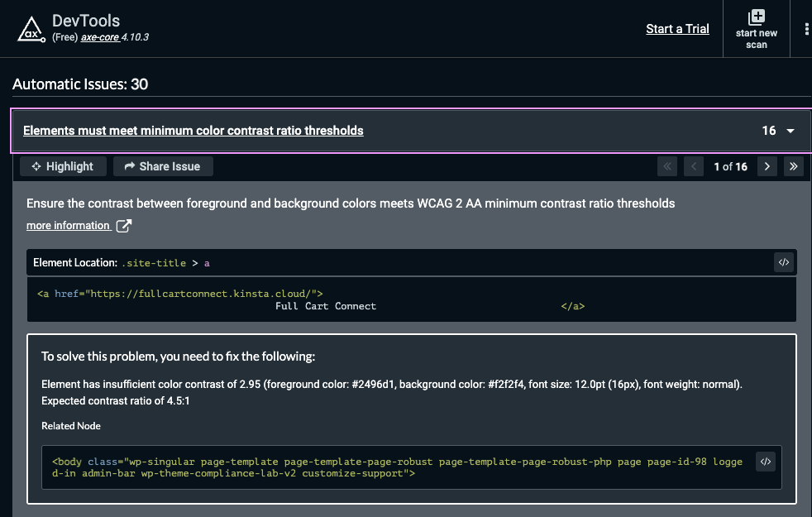Click 'To solve this problem' heading text

pyautogui.click(x=178, y=357)
